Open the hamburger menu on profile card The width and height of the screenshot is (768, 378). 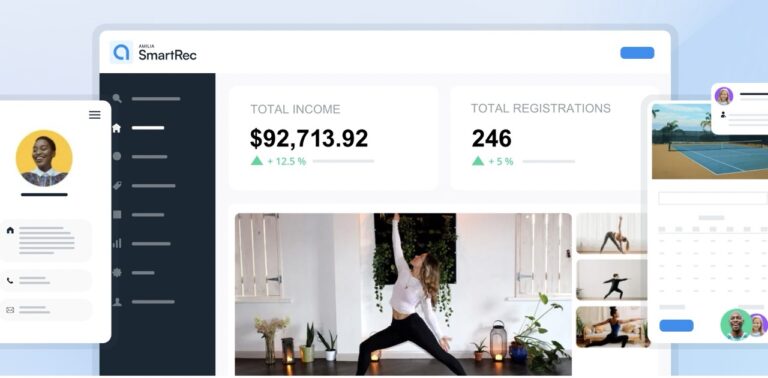coord(95,115)
